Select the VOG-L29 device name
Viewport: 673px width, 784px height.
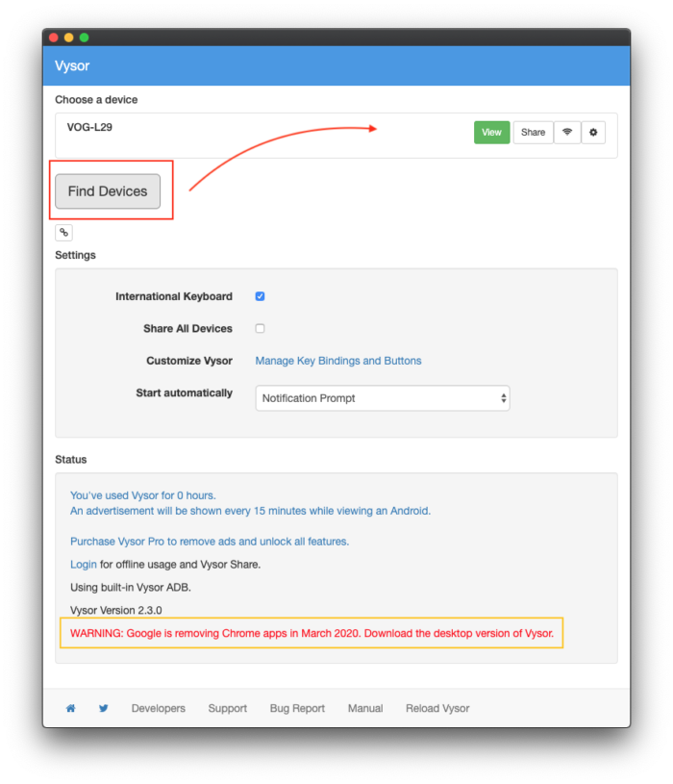89,127
